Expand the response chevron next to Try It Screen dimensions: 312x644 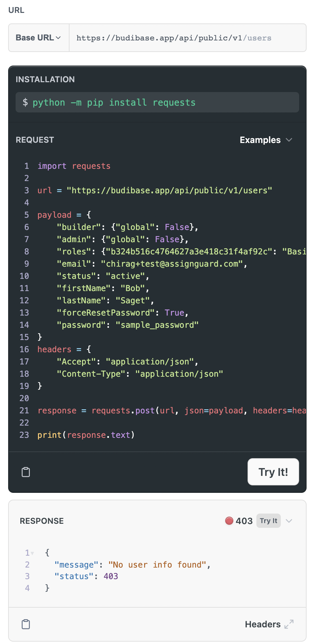(289, 521)
